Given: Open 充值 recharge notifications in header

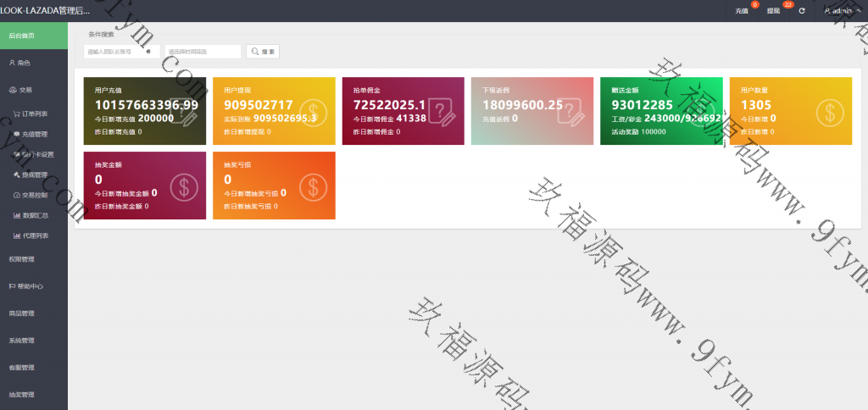Looking at the screenshot, I should pos(742,11).
